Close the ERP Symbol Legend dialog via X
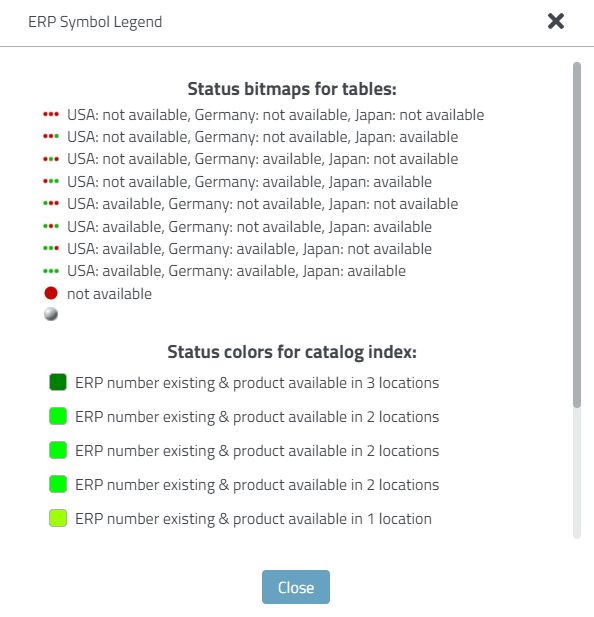 point(556,21)
